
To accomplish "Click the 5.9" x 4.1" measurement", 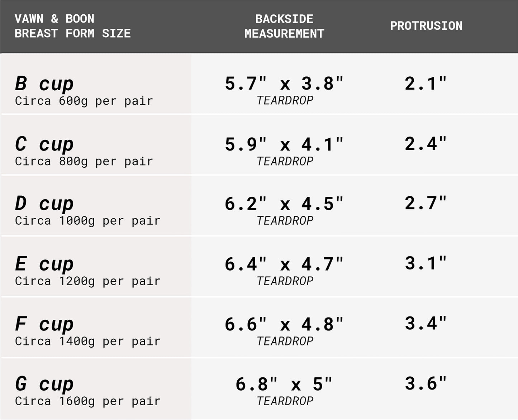I will click(x=284, y=144).
